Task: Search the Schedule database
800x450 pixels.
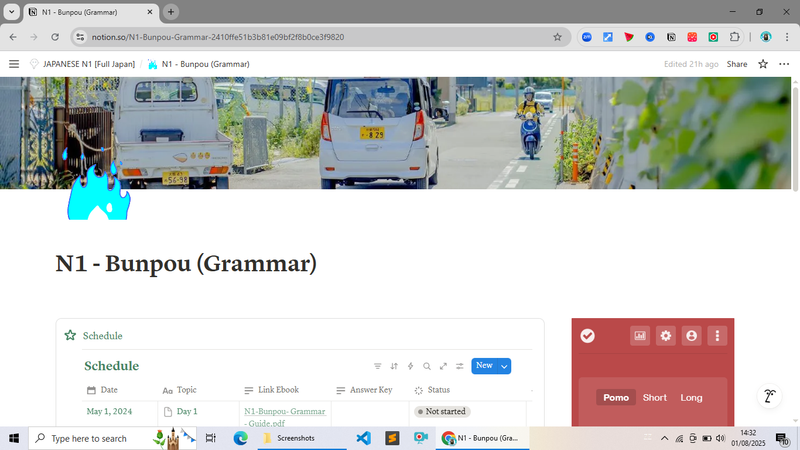Action: [x=427, y=366]
